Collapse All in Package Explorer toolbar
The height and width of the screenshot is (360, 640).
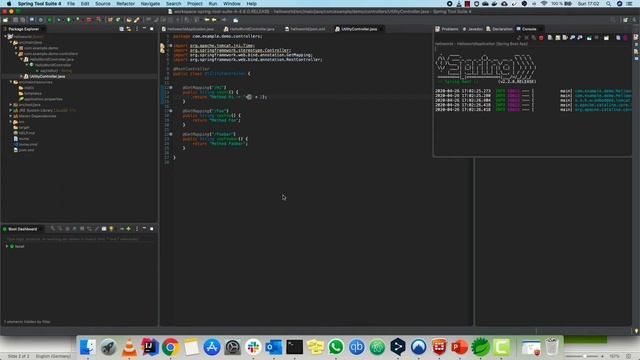point(121,29)
